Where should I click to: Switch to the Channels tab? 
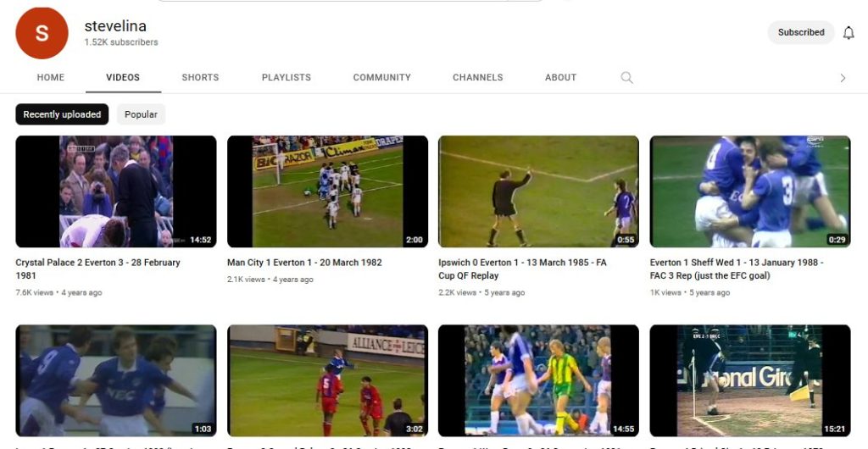click(x=477, y=78)
